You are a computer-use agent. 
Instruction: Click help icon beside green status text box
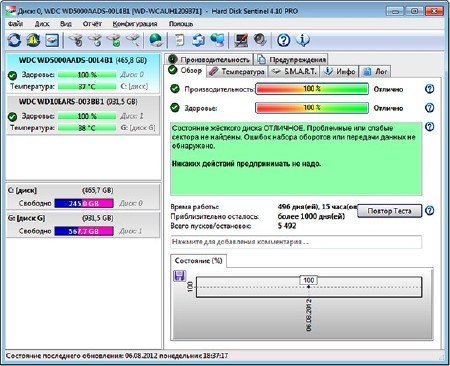point(430,127)
